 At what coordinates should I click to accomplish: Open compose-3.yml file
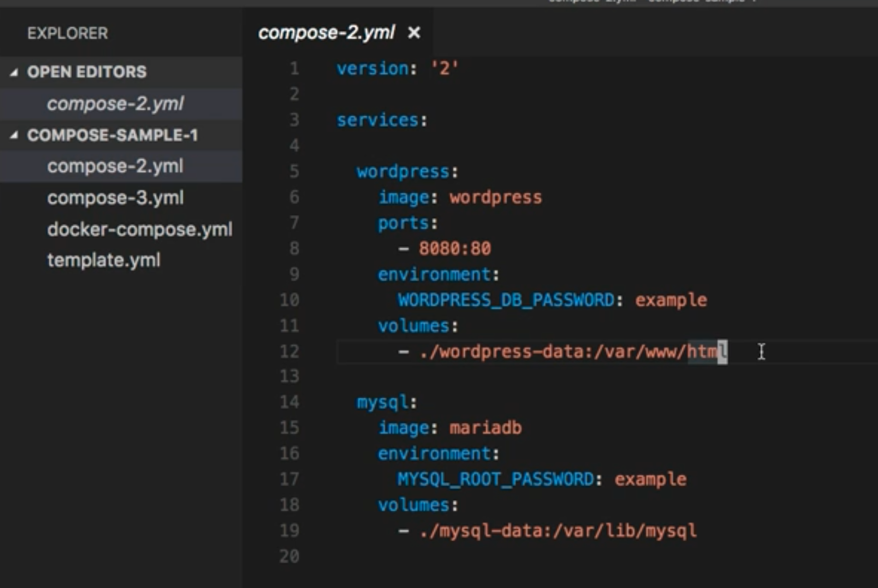tap(115, 197)
